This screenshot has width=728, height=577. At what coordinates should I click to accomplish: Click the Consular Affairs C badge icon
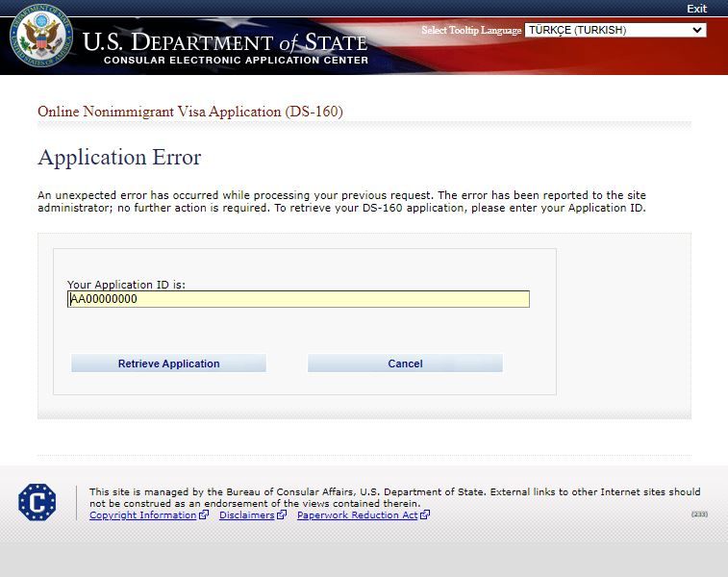[38, 502]
